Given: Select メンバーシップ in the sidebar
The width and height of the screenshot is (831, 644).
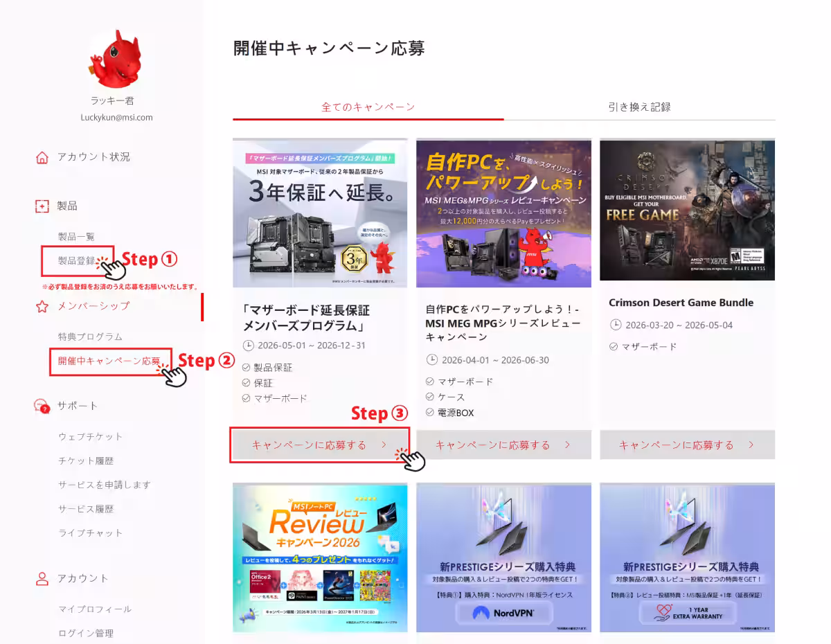Looking at the screenshot, I should point(93,306).
